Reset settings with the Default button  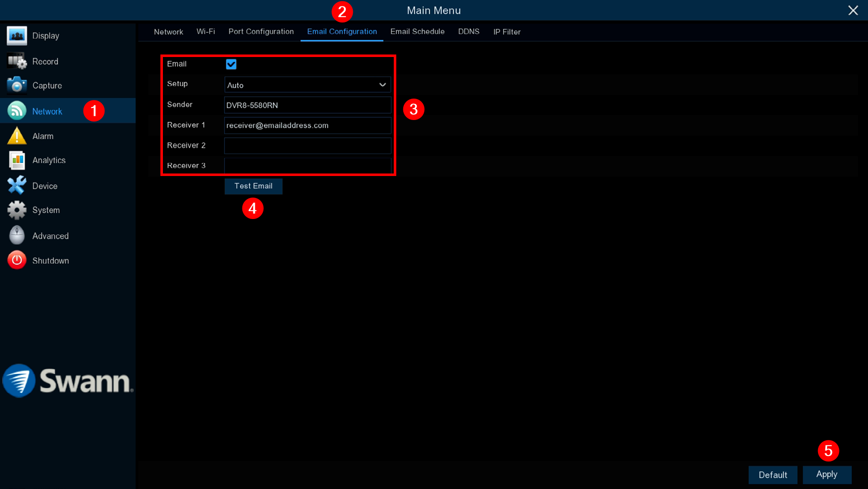(773, 474)
